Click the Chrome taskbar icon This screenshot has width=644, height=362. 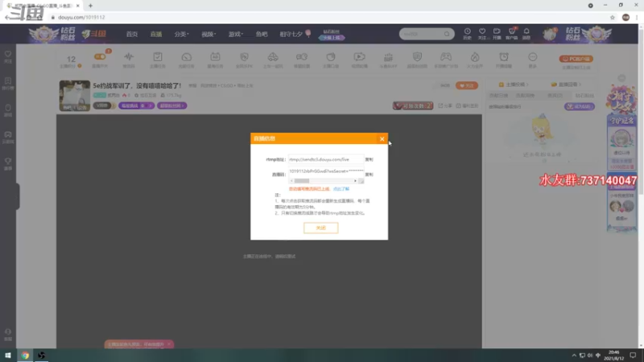tap(25, 356)
